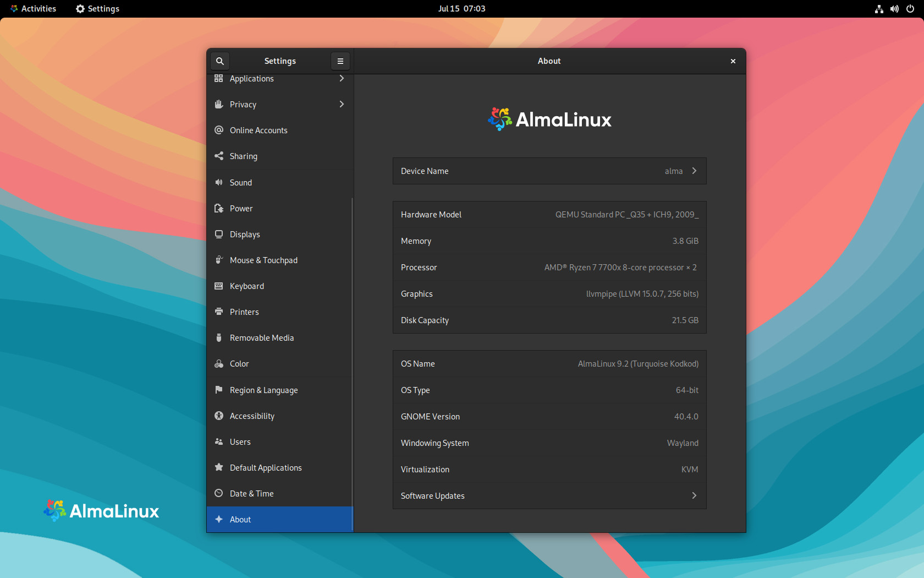Click Virtualization value KVM
Image resolution: width=924 pixels, height=578 pixels.
click(x=690, y=470)
